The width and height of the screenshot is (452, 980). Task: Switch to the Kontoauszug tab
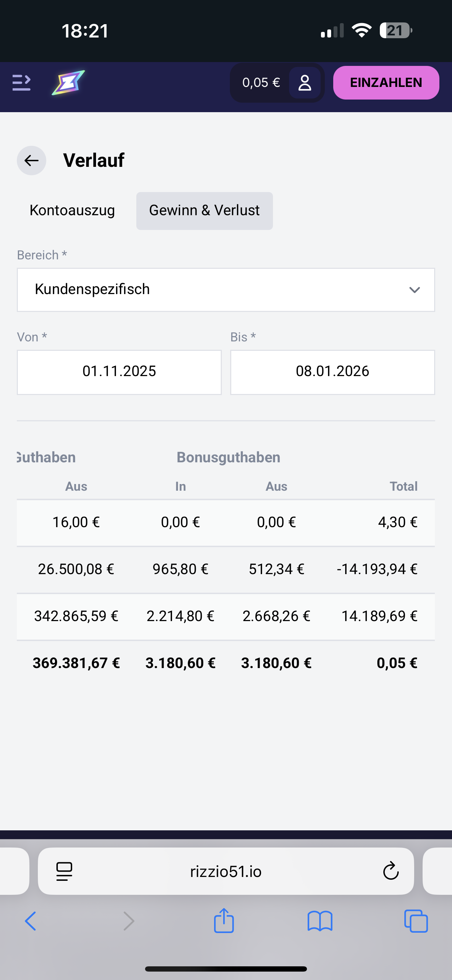tap(72, 210)
